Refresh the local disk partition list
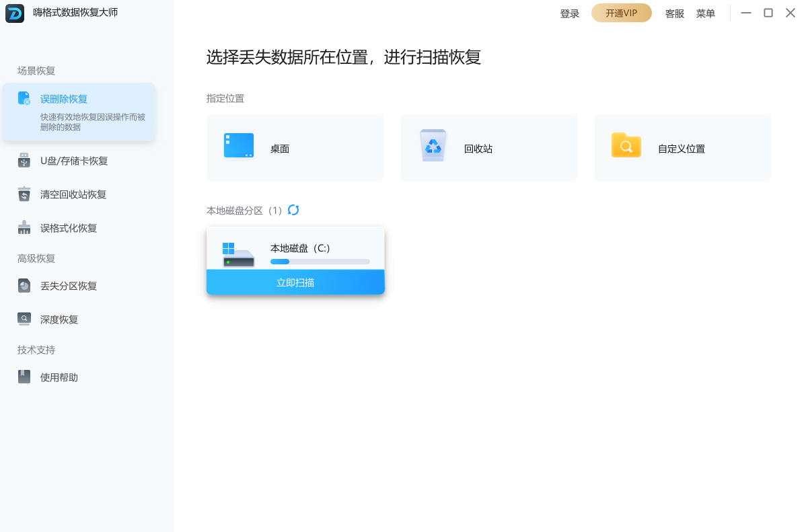 pos(293,210)
